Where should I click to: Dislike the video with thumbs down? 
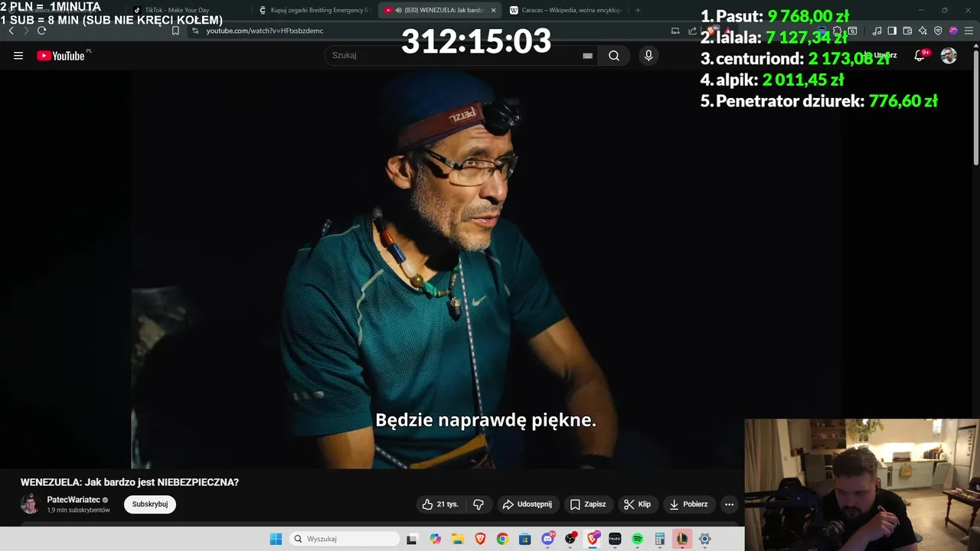pyautogui.click(x=479, y=504)
